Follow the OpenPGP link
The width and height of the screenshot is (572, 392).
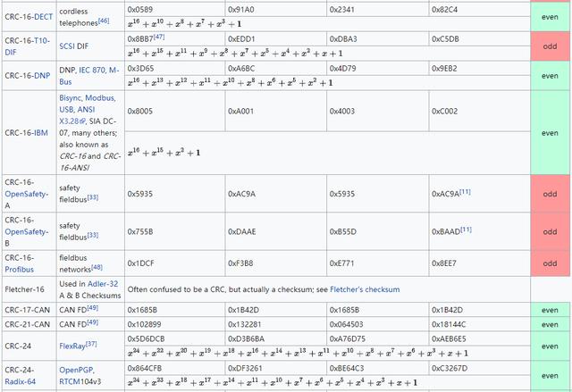76,370
